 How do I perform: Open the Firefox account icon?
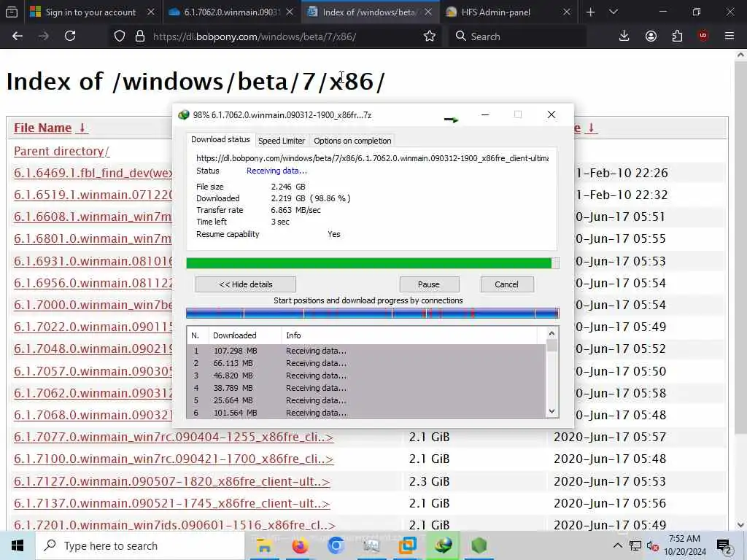pos(651,36)
